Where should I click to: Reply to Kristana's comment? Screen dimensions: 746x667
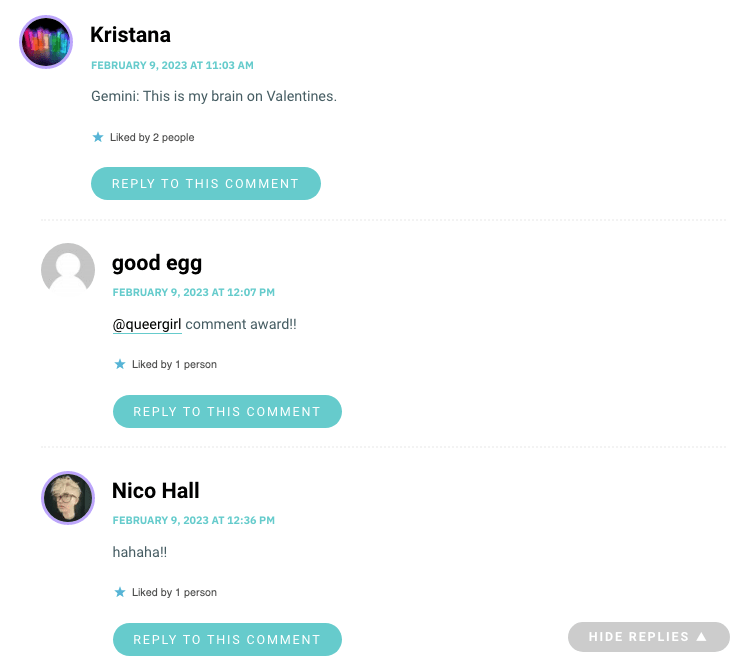(x=206, y=183)
